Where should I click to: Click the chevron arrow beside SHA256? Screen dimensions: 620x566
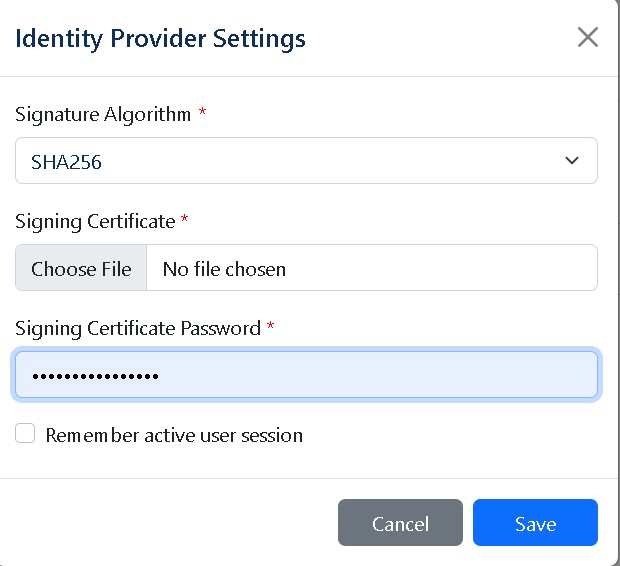(572, 161)
